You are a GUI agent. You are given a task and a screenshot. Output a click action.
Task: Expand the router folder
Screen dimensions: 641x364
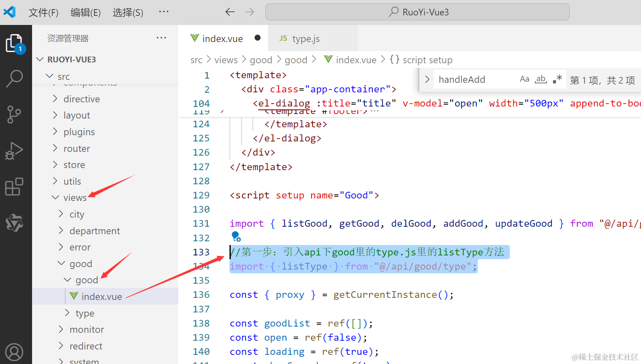[77, 149]
